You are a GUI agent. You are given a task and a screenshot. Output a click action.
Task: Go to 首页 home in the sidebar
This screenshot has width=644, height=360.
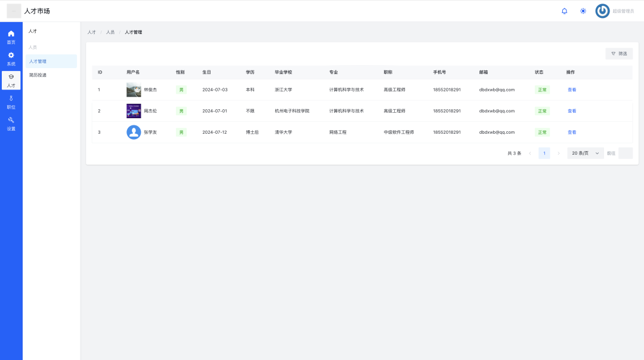[x=11, y=37]
